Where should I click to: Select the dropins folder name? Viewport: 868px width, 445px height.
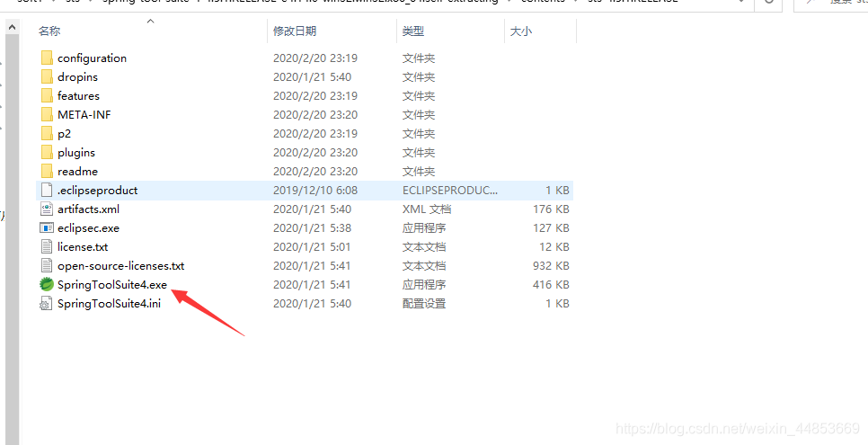click(77, 77)
